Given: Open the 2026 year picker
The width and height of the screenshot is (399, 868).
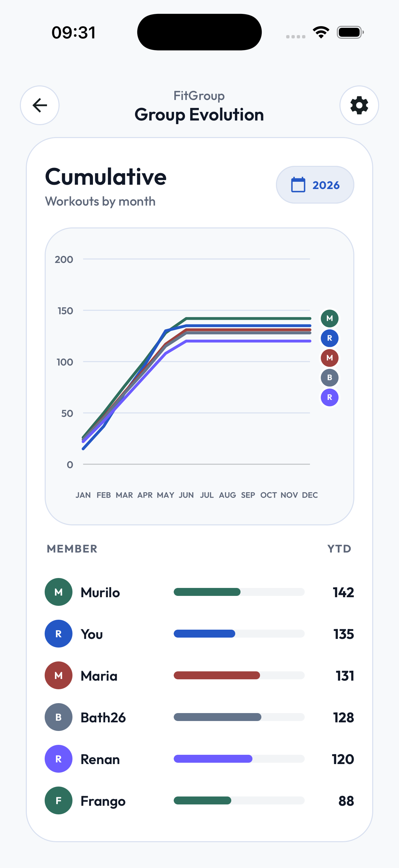Looking at the screenshot, I should pyautogui.click(x=315, y=185).
